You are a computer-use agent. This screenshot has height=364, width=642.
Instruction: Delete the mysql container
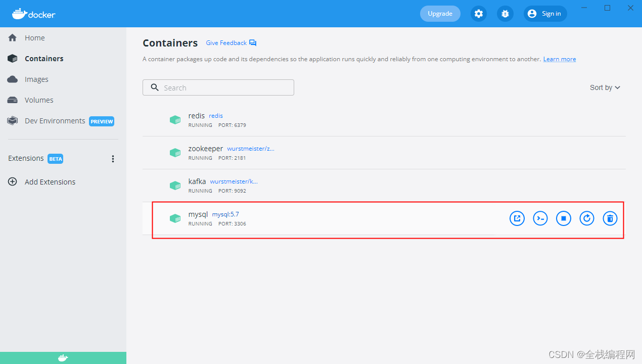pyautogui.click(x=610, y=218)
